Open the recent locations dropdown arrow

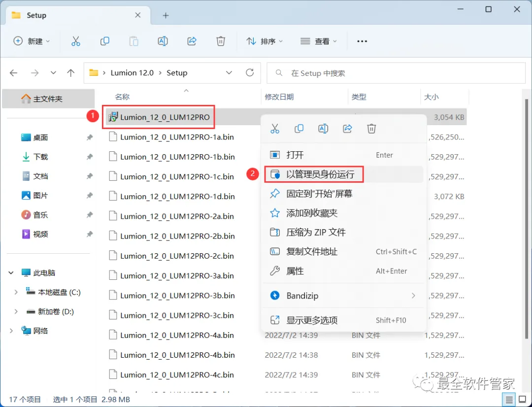pyautogui.click(x=53, y=72)
